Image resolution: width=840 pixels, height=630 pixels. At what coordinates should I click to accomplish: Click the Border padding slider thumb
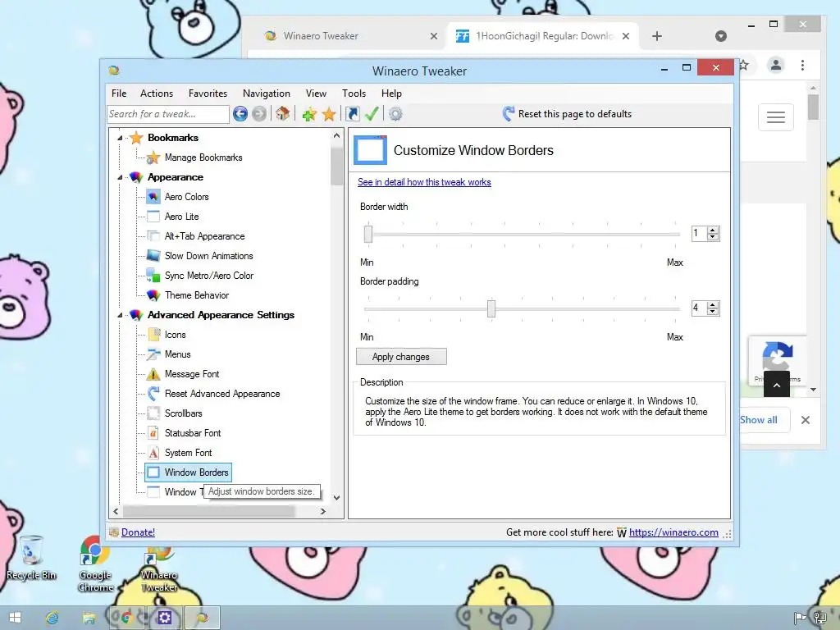(491, 308)
